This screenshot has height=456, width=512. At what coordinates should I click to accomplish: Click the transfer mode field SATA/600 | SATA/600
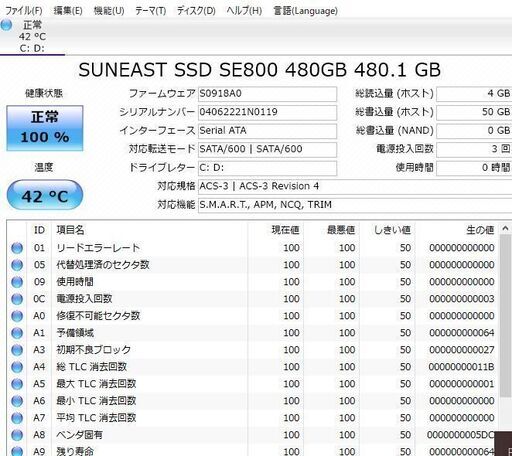(x=267, y=149)
